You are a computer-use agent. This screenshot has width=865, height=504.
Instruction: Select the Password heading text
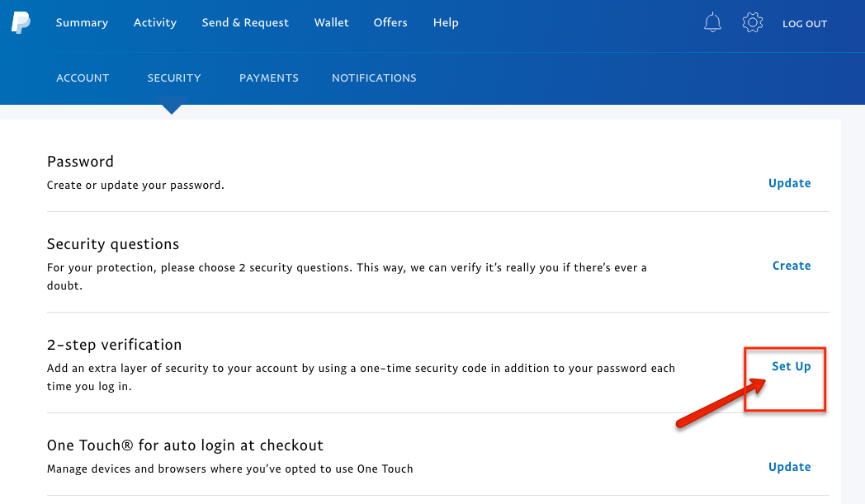[81, 162]
